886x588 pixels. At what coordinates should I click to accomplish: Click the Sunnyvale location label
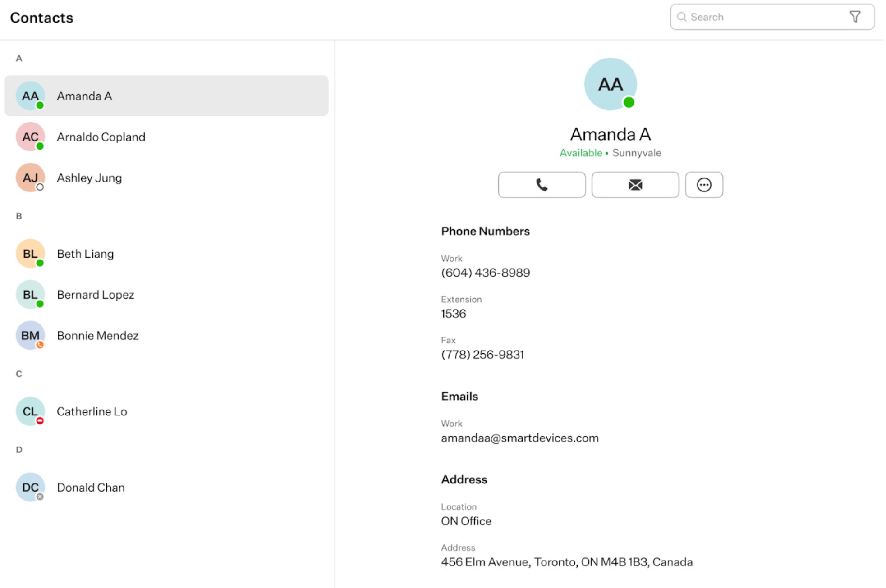click(637, 153)
